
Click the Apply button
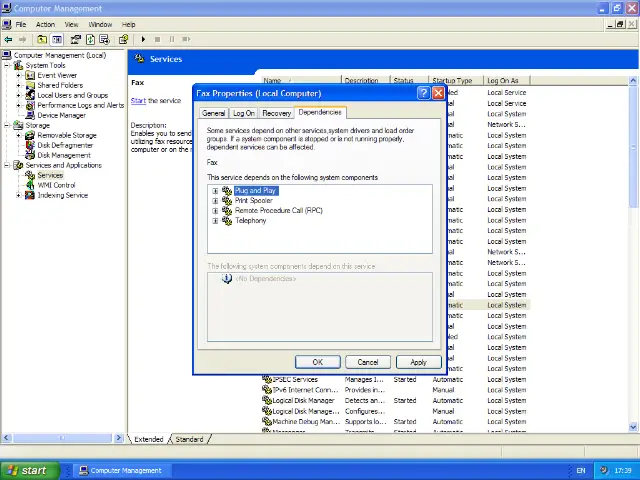click(418, 362)
